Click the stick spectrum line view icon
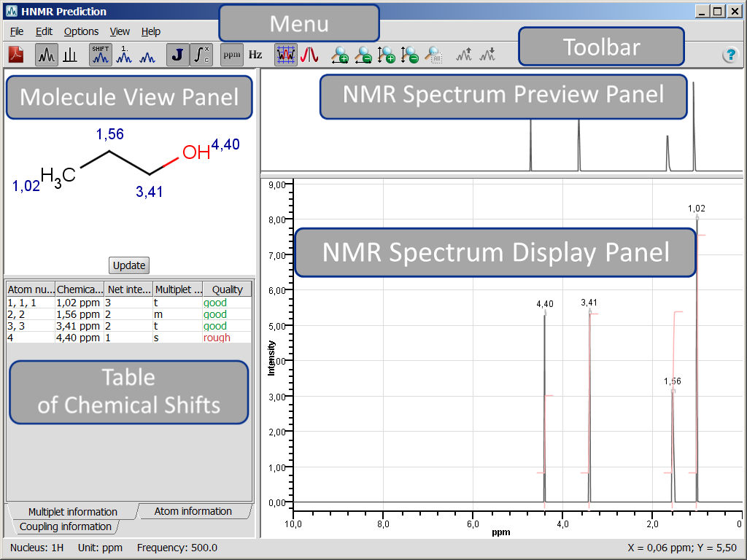This screenshot has width=747, height=560. 70,55
